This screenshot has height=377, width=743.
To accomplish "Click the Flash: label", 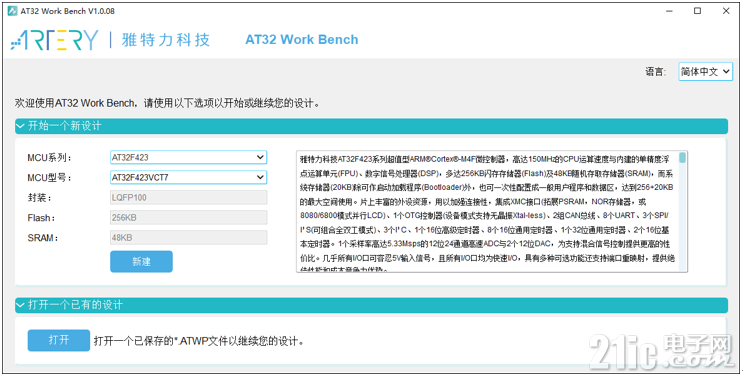I will (x=41, y=218).
